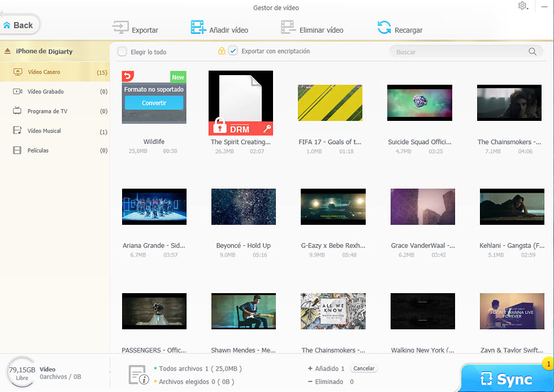Image resolution: width=554 pixels, height=392 pixels.
Task: Select Programa de TV category
Action: [x=55, y=111]
